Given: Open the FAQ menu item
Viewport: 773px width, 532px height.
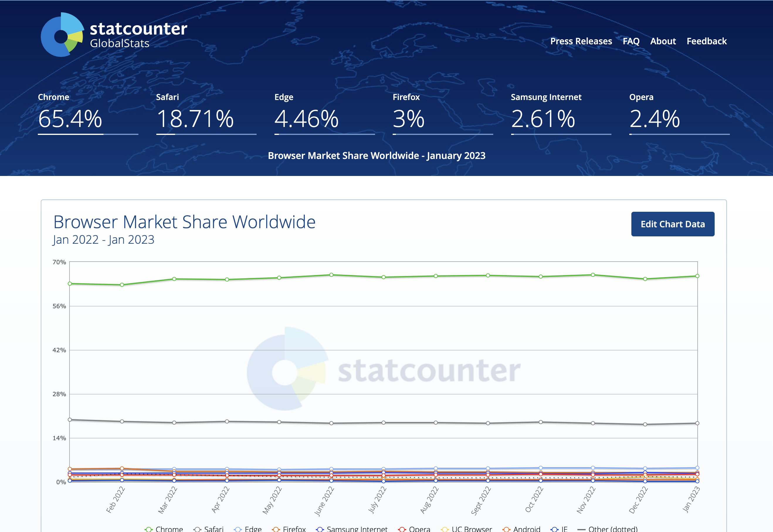Looking at the screenshot, I should coord(631,41).
